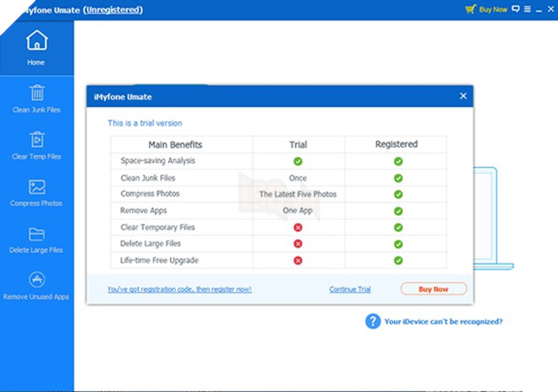Select the Compress Photos picture icon
This screenshot has width=558, height=392.
[36, 187]
